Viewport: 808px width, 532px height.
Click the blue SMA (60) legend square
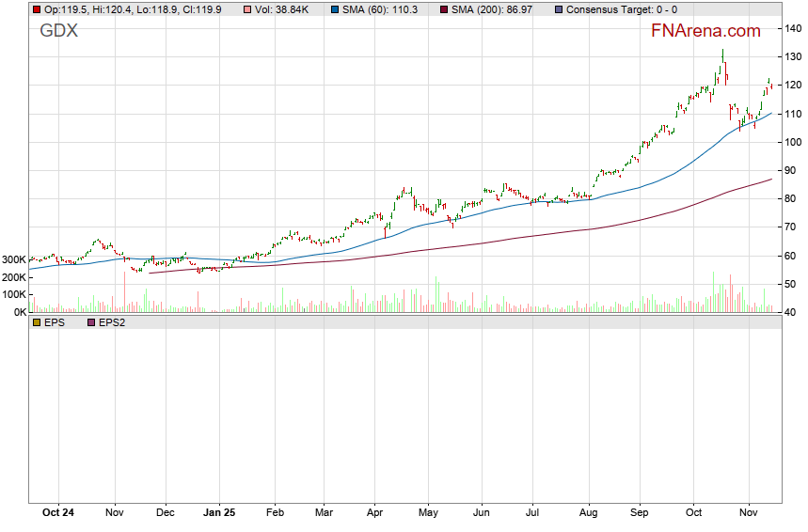pyautogui.click(x=336, y=9)
